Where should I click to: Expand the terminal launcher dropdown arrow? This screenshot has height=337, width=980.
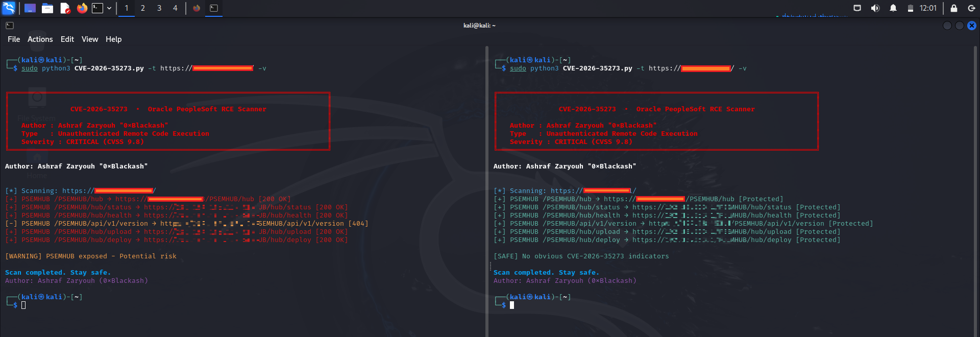(x=109, y=8)
